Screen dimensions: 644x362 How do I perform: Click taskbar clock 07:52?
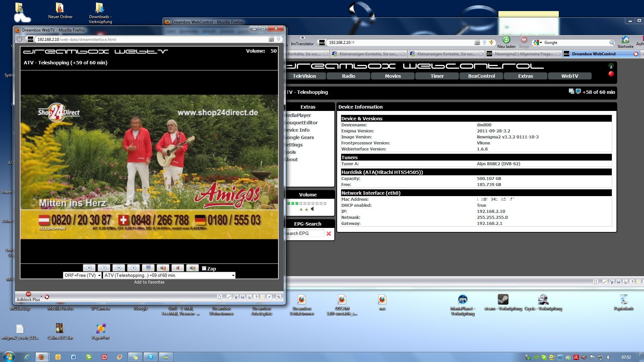point(626,357)
